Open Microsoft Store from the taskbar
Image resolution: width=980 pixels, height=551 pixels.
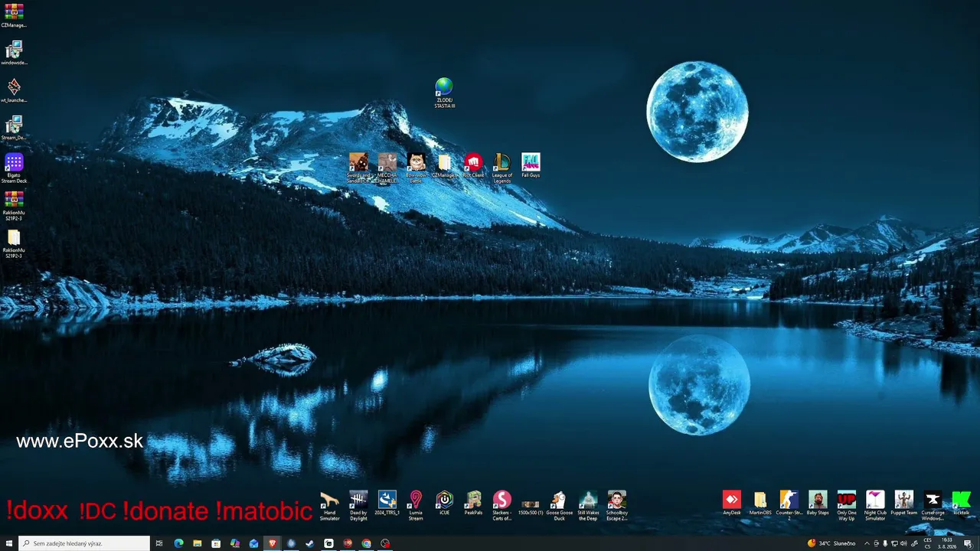click(x=216, y=543)
